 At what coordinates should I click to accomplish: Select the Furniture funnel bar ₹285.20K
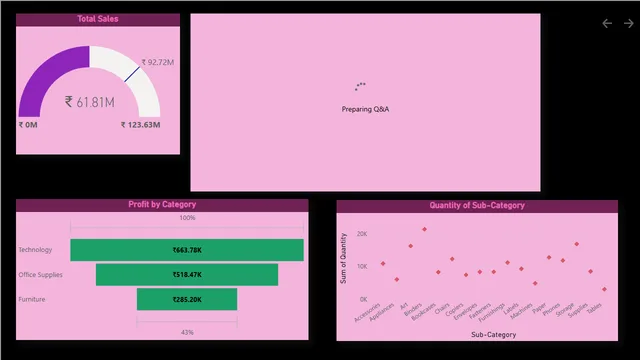click(x=187, y=299)
